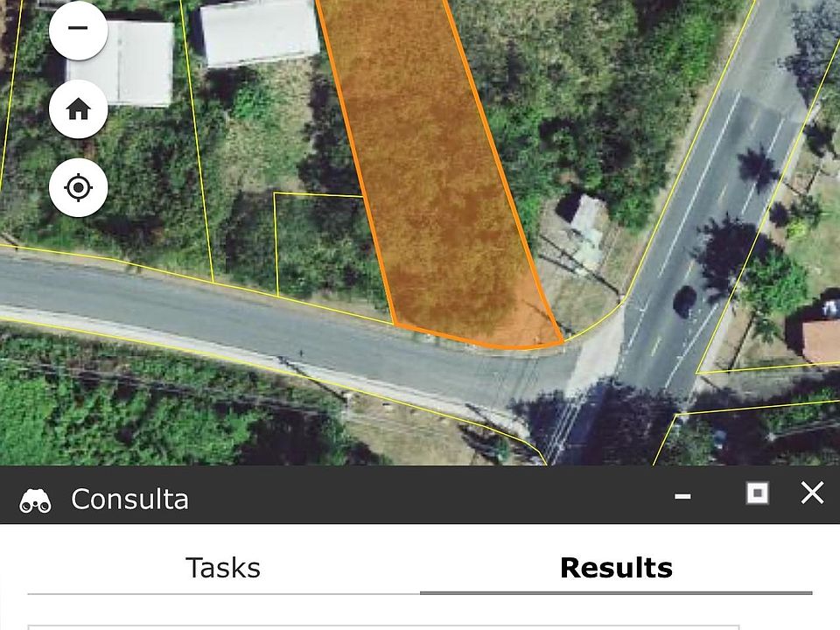Open the result entry box below tabs
Image resolution: width=840 pixels, height=630 pixels.
(383, 626)
